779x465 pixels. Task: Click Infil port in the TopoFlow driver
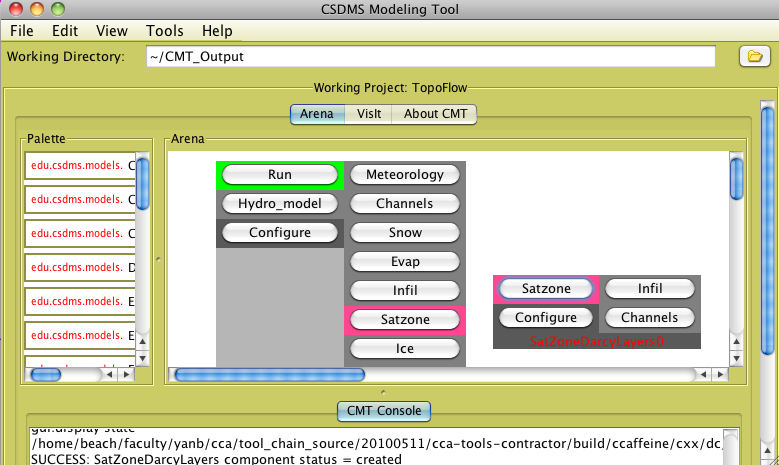tap(405, 290)
